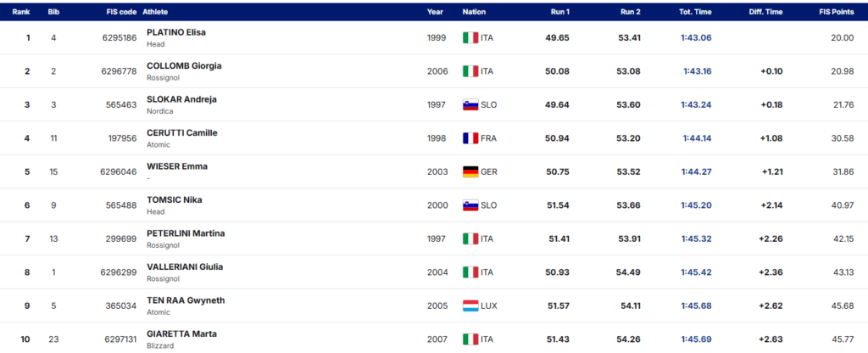The width and height of the screenshot is (868, 353).
Task: Open CERUTTI Camille's athlete page
Action: [x=182, y=132]
